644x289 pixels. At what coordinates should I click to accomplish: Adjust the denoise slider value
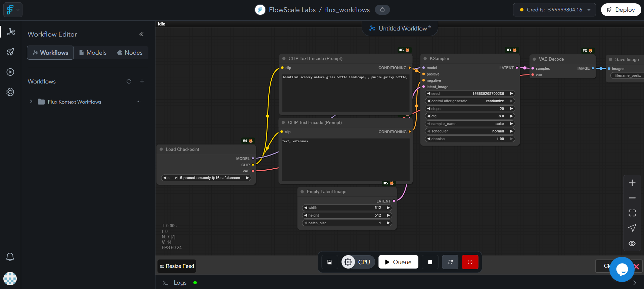[470, 139]
